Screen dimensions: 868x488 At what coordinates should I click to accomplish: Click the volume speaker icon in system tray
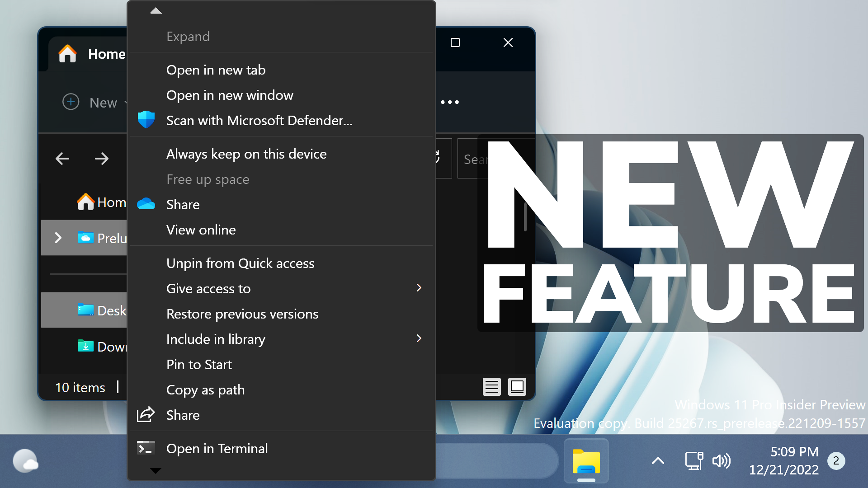(722, 461)
